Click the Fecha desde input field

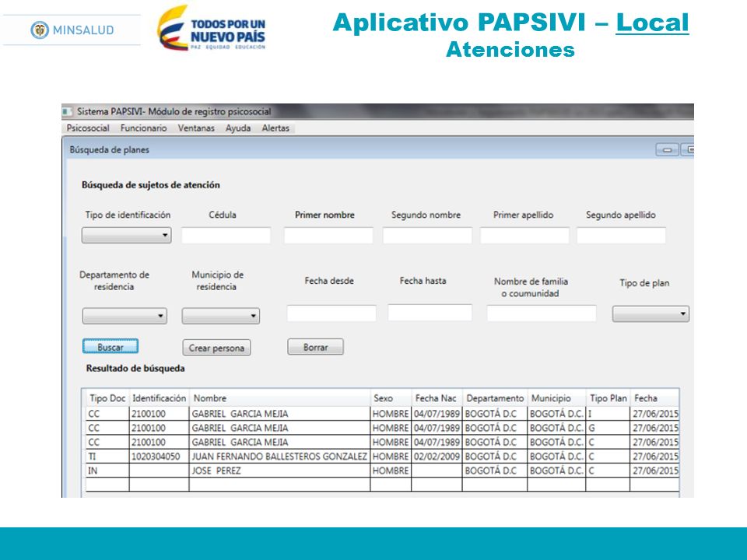[x=331, y=313]
